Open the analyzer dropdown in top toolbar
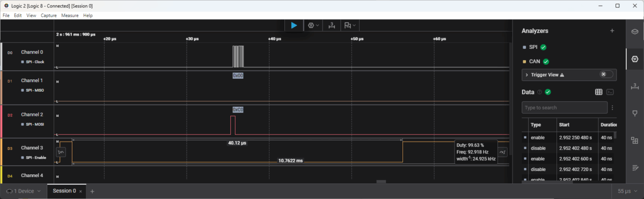644x199 pixels. [x=313, y=25]
